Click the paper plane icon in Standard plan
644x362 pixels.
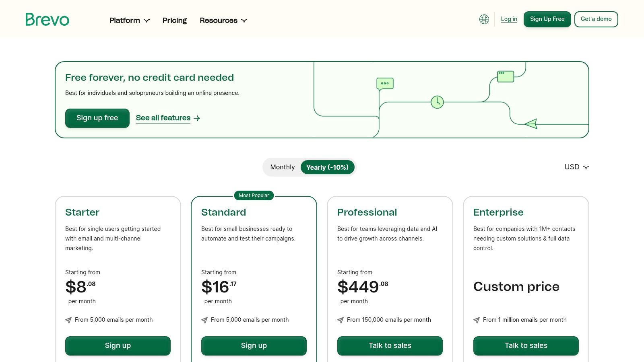204,320
